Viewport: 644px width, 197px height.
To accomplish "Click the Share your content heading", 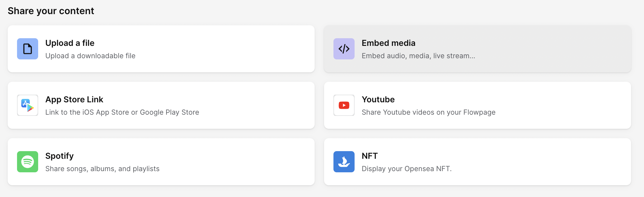I will tap(51, 11).
